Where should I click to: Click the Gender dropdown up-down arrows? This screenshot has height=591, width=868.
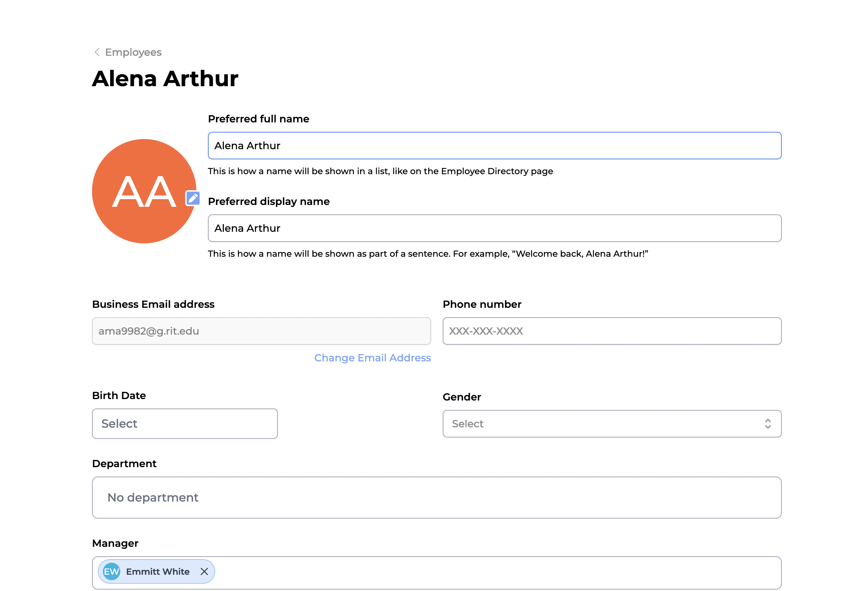pyautogui.click(x=768, y=424)
